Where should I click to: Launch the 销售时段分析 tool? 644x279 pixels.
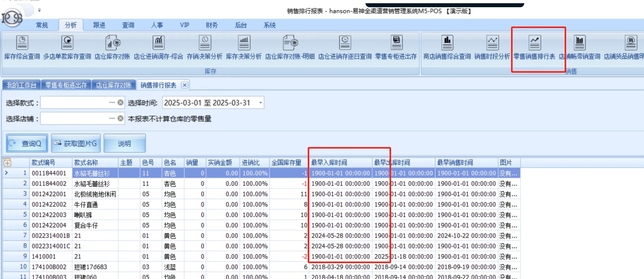click(x=492, y=48)
